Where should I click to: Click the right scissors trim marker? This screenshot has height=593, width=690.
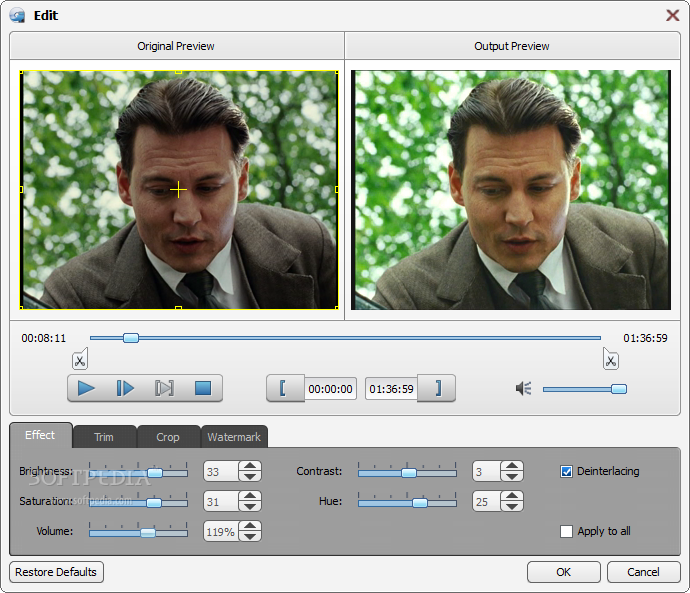tap(611, 359)
